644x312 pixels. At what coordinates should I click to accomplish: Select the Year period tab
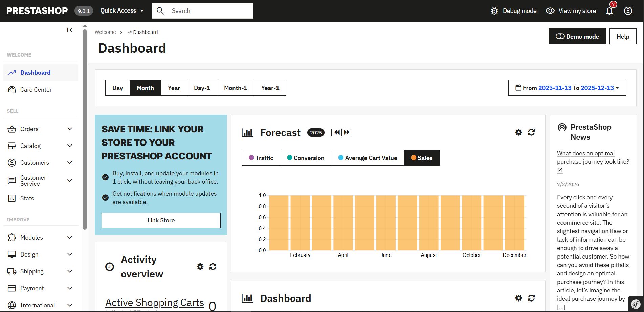pos(174,88)
